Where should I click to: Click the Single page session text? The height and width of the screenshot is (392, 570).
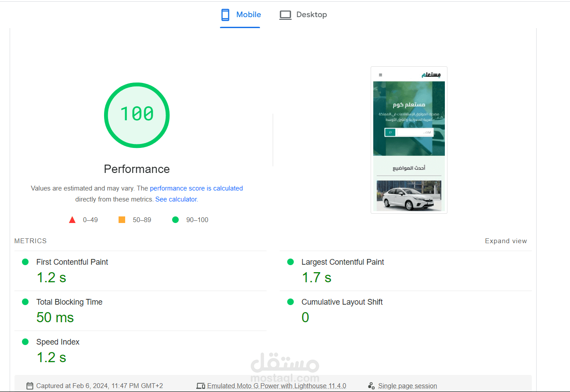point(408,386)
